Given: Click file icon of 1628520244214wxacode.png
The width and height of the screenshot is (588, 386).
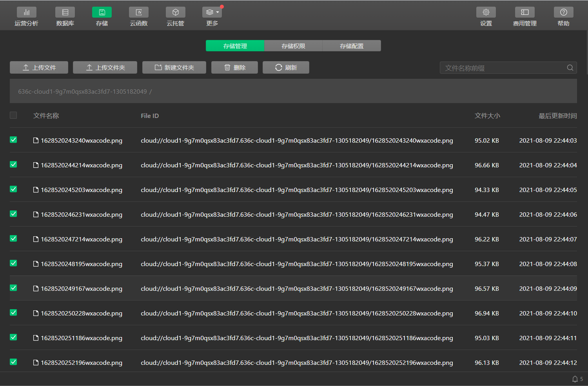Looking at the screenshot, I should coord(36,165).
